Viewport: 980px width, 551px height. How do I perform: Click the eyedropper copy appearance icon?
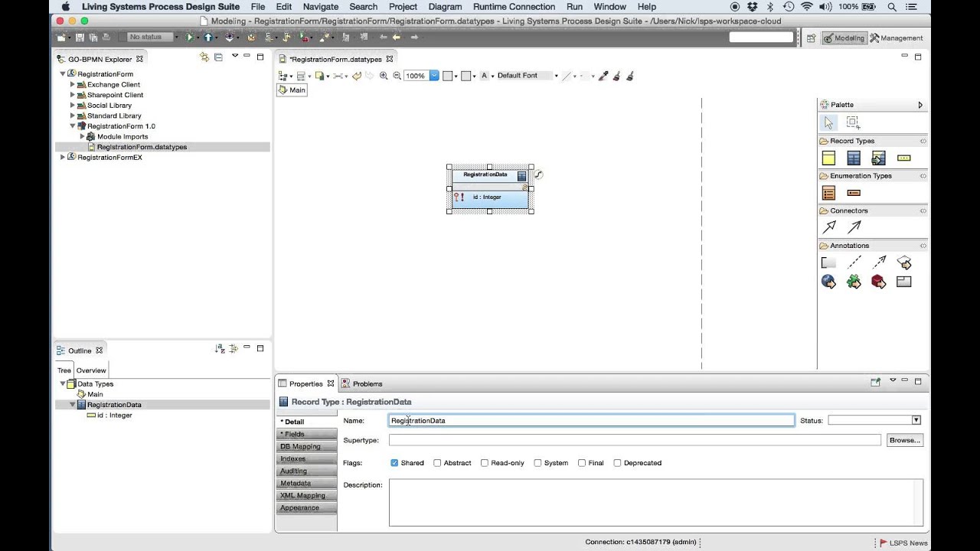pyautogui.click(x=603, y=76)
